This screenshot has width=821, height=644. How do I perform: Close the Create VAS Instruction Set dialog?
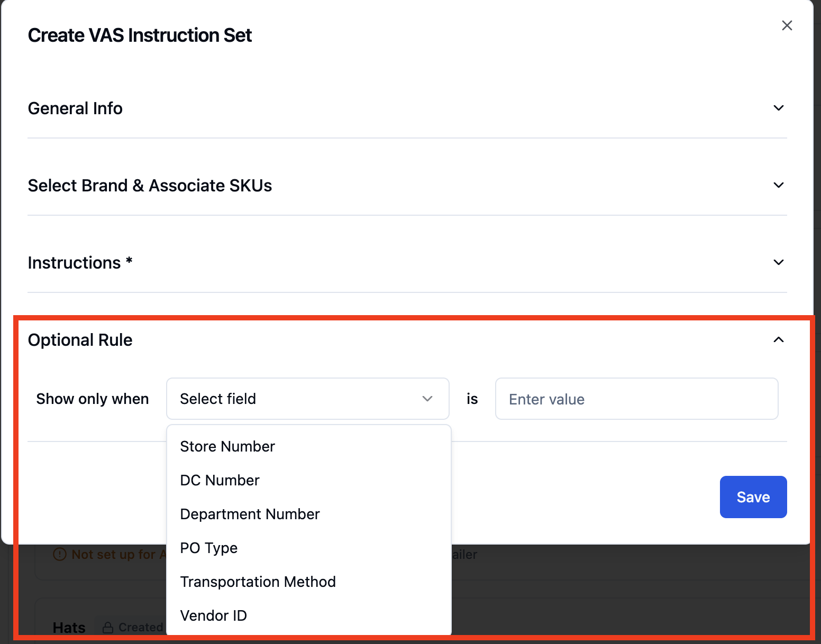787,25
